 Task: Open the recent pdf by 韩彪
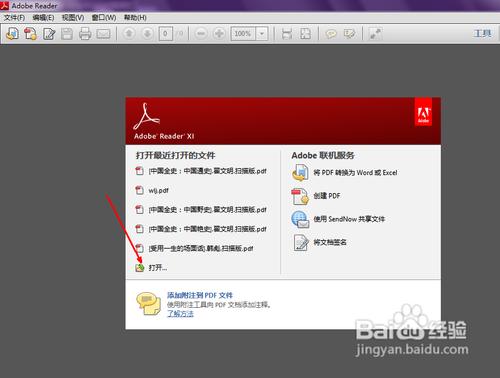(201, 248)
